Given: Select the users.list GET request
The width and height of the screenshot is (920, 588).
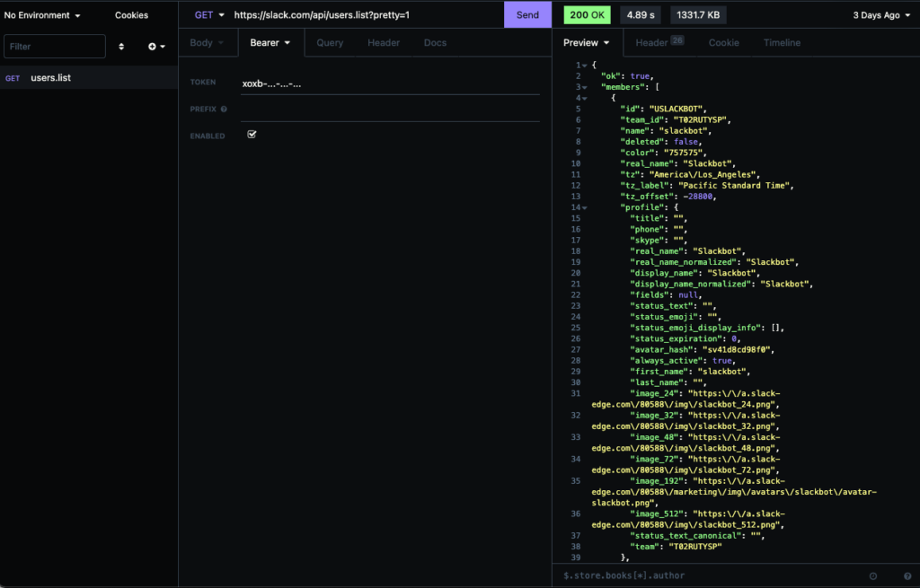Looking at the screenshot, I should point(89,77).
